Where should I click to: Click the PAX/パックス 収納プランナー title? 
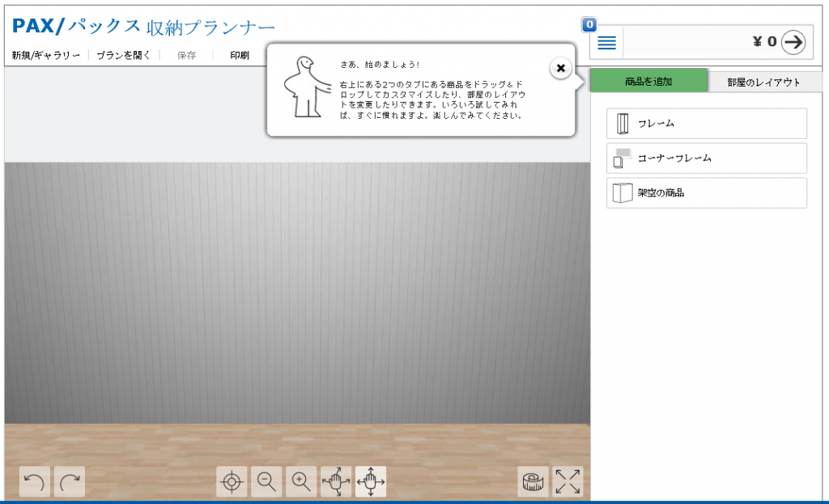point(143,27)
